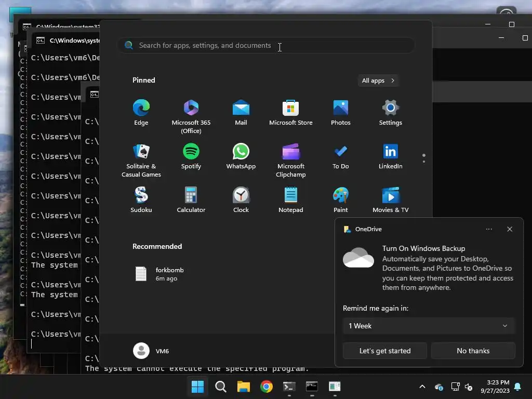The width and height of the screenshot is (532, 399).
Task: Open the clock and date on taskbar
Action: [495, 387]
